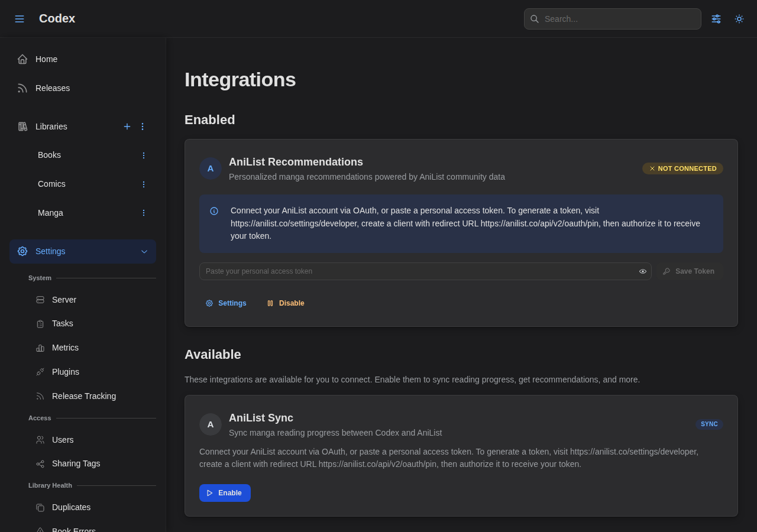Click the Libraries books icon
This screenshot has height=532, width=757.
[22, 126]
